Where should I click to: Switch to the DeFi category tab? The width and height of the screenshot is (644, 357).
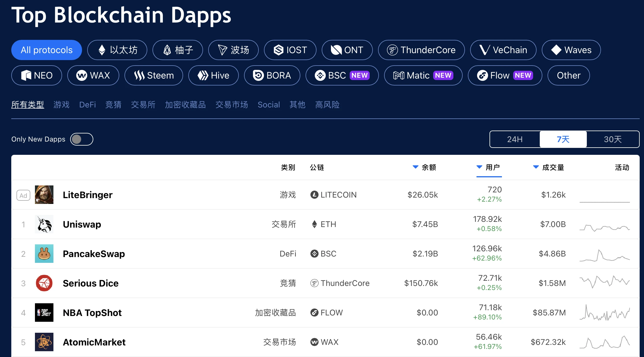(x=88, y=105)
